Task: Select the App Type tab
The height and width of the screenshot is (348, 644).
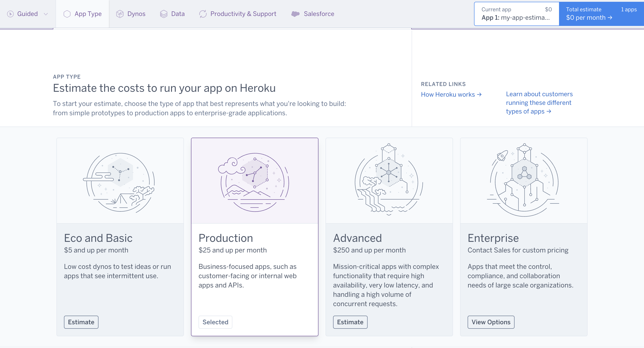Action: coord(82,14)
